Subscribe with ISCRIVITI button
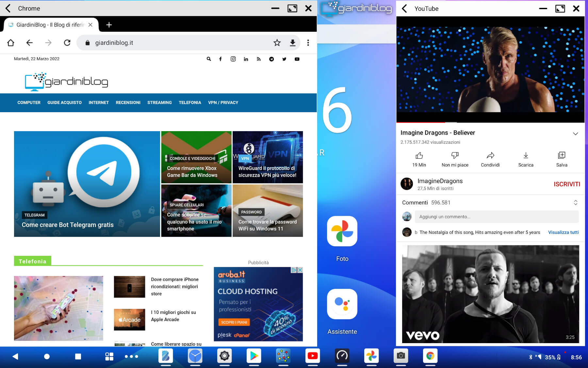Viewport: 588px width, 368px height. click(567, 184)
